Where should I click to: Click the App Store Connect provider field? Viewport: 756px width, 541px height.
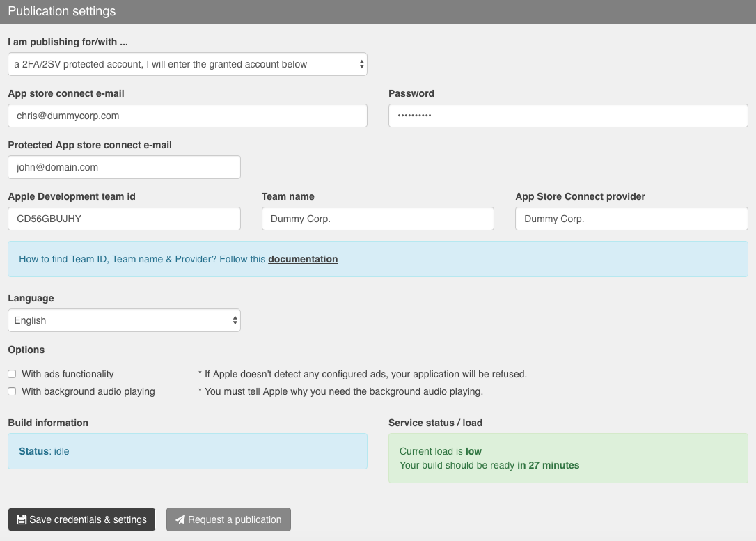(631, 219)
